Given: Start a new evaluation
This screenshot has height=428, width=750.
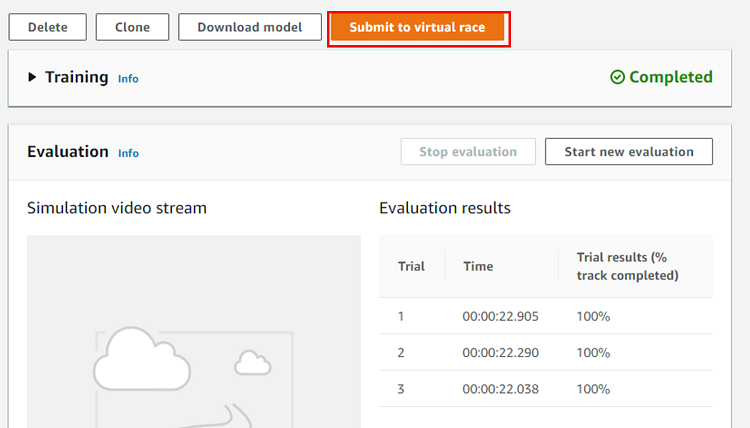Looking at the screenshot, I should tap(628, 152).
